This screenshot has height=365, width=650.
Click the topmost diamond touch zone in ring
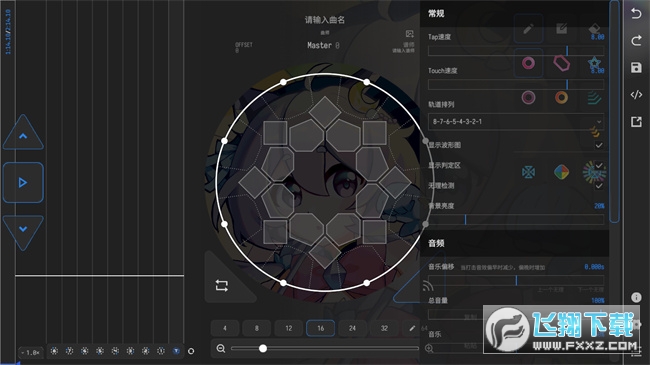tap(325, 112)
